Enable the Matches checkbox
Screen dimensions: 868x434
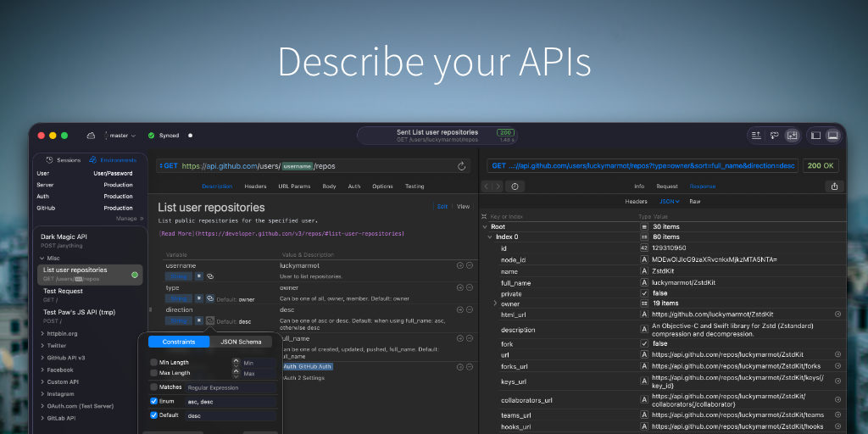[x=154, y=387]
